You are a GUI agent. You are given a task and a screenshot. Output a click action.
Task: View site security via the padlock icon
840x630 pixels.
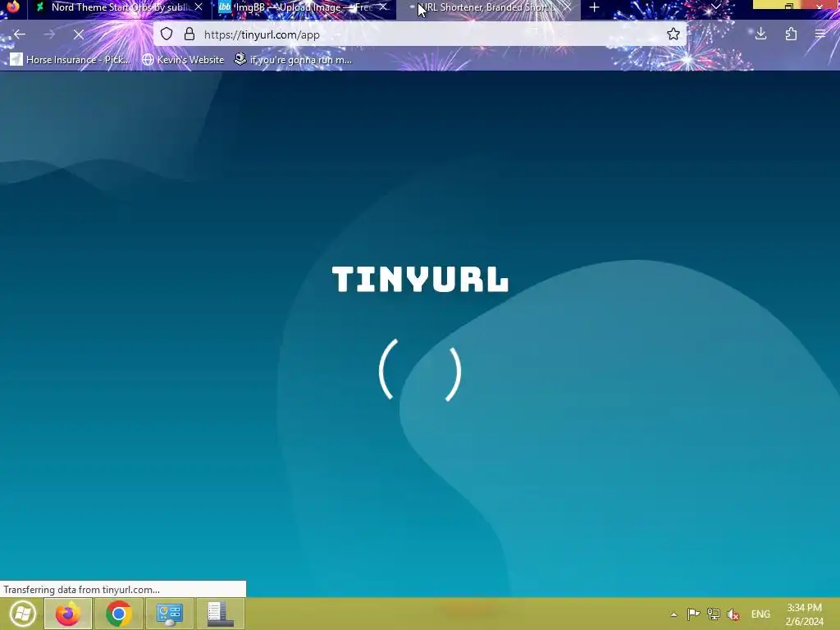189,34
